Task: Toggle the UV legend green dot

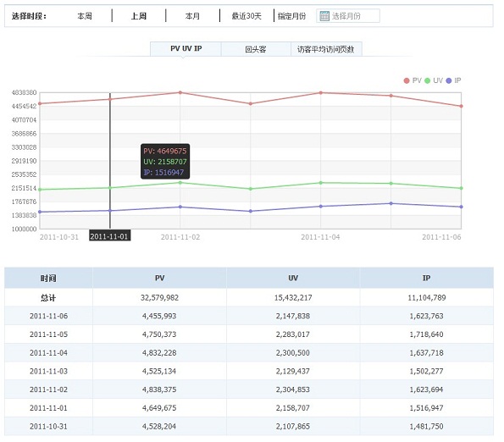Action: 427,80
